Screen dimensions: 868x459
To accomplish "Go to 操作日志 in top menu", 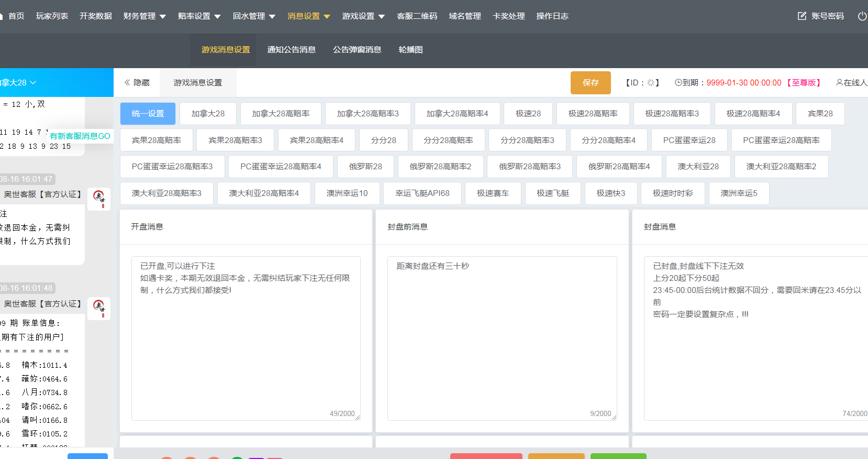I will (x=552, y=16).
